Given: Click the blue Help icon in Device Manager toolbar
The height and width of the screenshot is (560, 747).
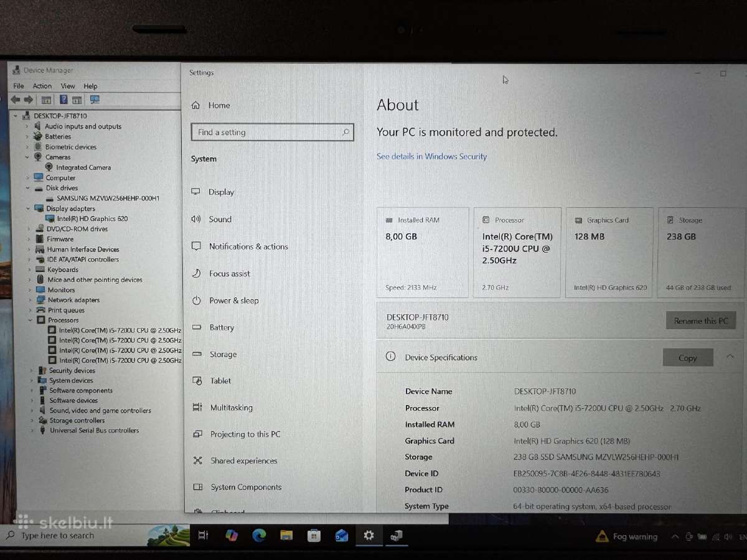Looking at the screenshot, I should [63, 100].
